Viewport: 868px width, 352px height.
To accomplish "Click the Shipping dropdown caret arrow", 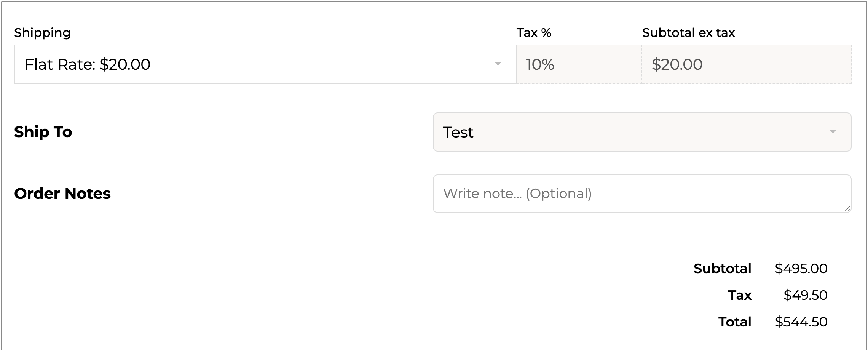I will (x=498, y=64).
